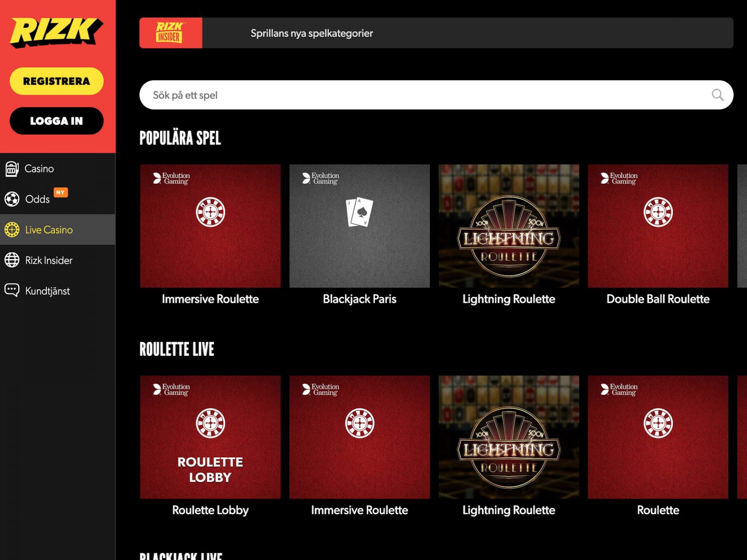Go to the Odds section
This screenshot has width=747, height=560.
(x=37, y=199)
